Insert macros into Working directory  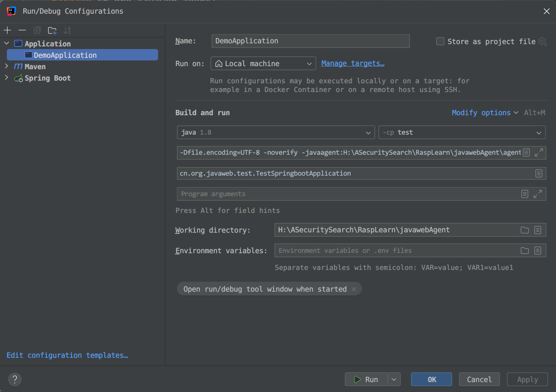pyautogui.click(x=538, y=230)
